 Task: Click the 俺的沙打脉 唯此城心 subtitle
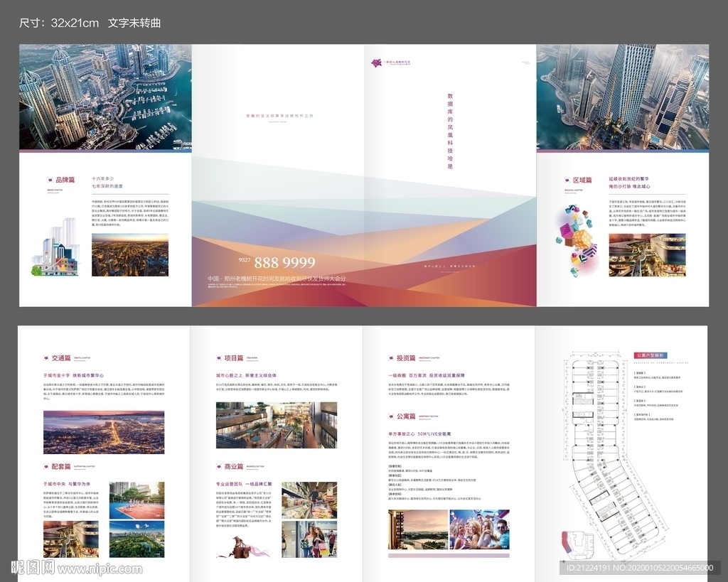(x=630, y=186)
